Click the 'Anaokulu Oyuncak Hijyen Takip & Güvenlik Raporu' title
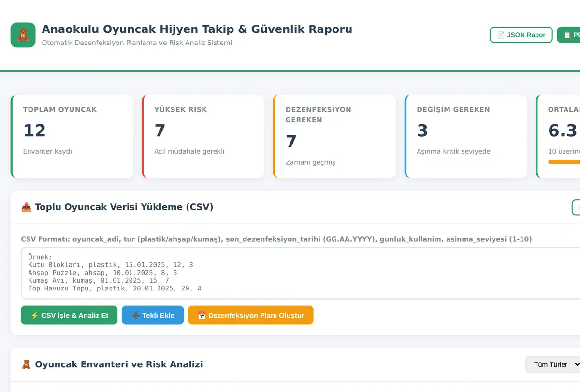580x392 pixels. [197, 29]
